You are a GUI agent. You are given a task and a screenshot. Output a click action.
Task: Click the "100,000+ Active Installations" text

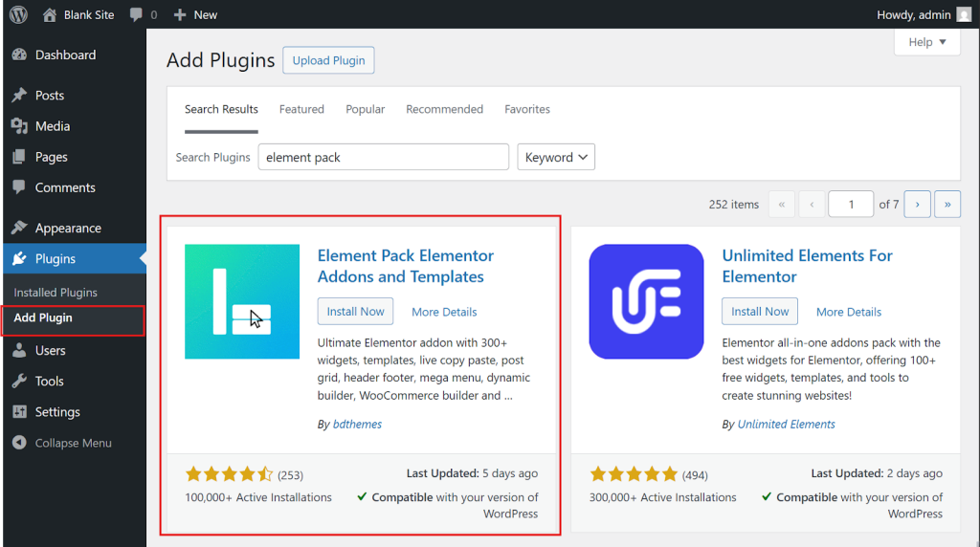258,497
